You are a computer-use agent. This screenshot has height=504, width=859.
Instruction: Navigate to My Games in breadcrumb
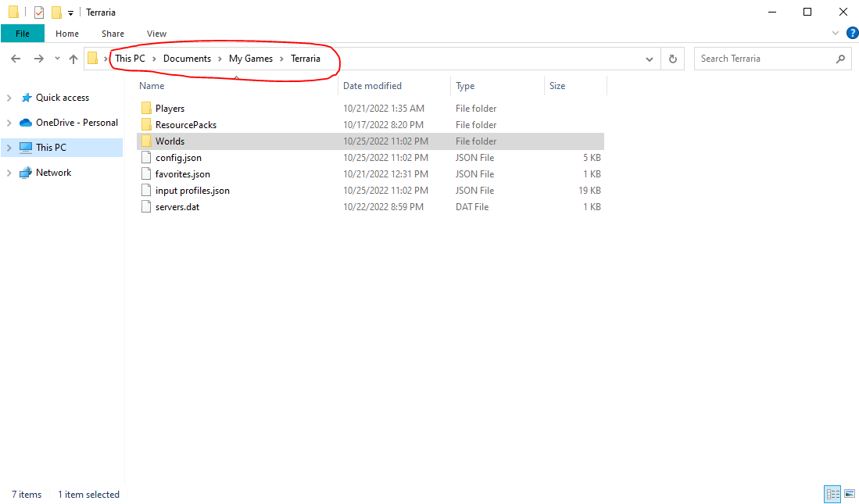(251, 59)
